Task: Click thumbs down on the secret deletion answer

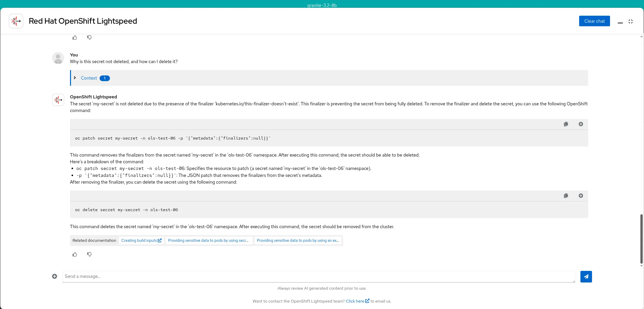Action: point(89,254)
